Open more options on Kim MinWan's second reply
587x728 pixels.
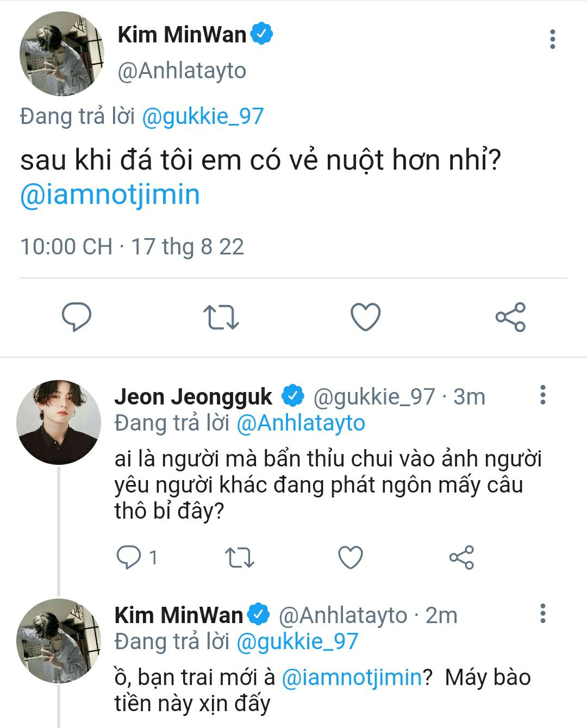click(542, 613)
